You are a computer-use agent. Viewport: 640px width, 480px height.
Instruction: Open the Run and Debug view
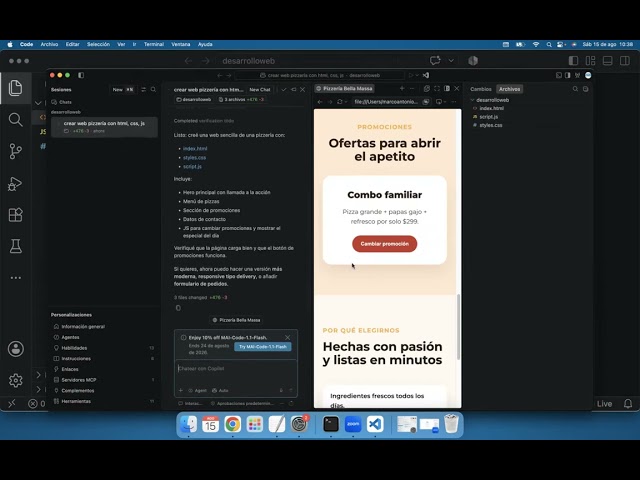(x=16, y=183)
